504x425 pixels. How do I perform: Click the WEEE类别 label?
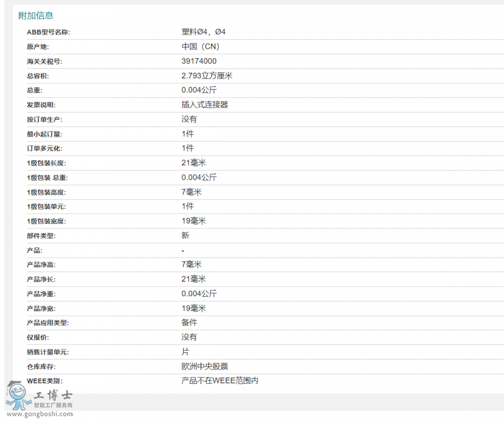[x=45, y=381]
